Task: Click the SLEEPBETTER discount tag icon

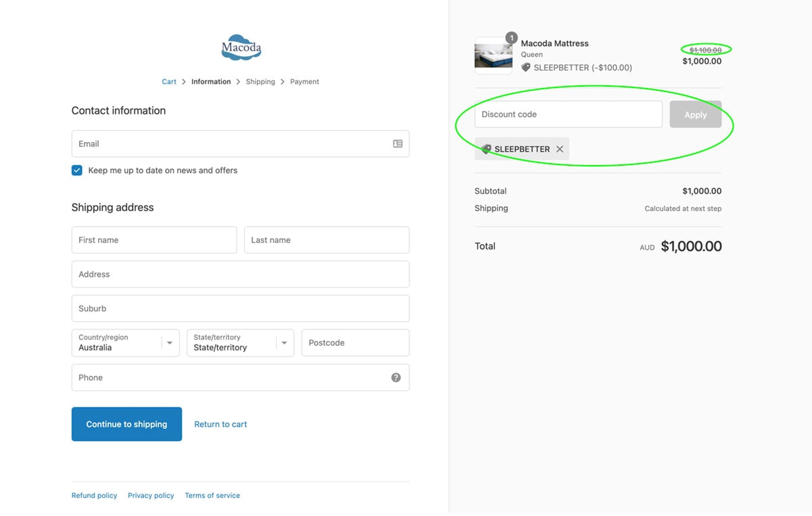Action: click(x=486, y=149)
